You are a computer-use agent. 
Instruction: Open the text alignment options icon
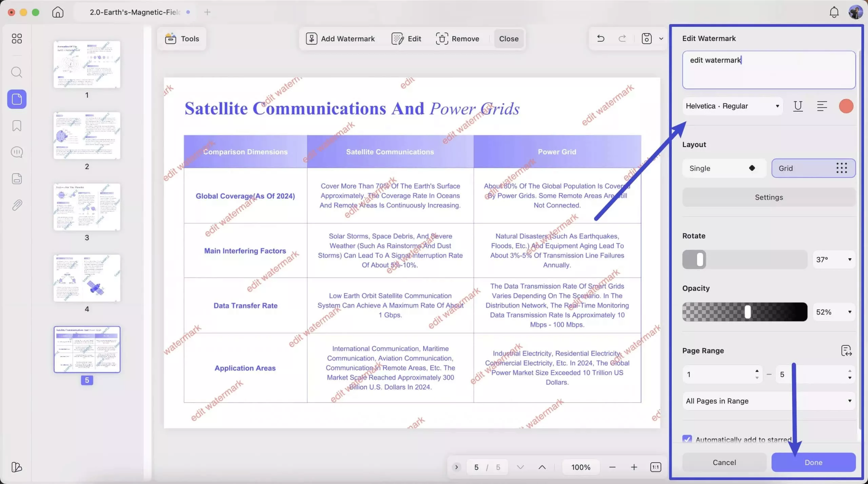click(x=822, y=106)
